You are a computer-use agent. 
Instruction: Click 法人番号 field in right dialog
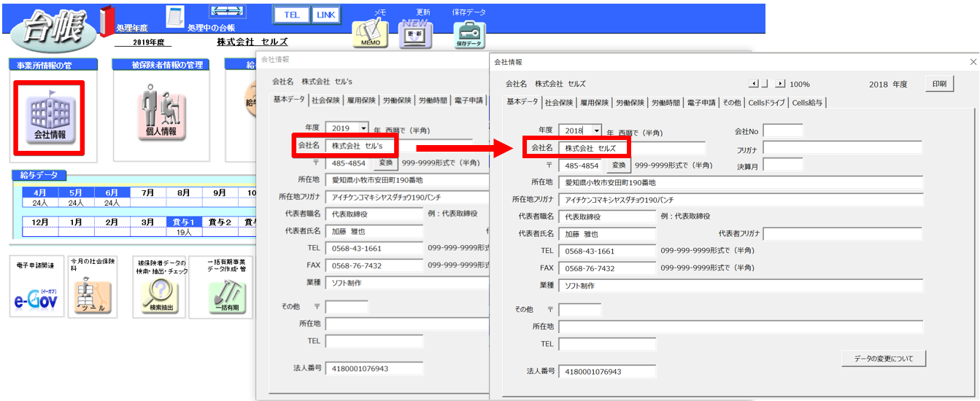607,372
